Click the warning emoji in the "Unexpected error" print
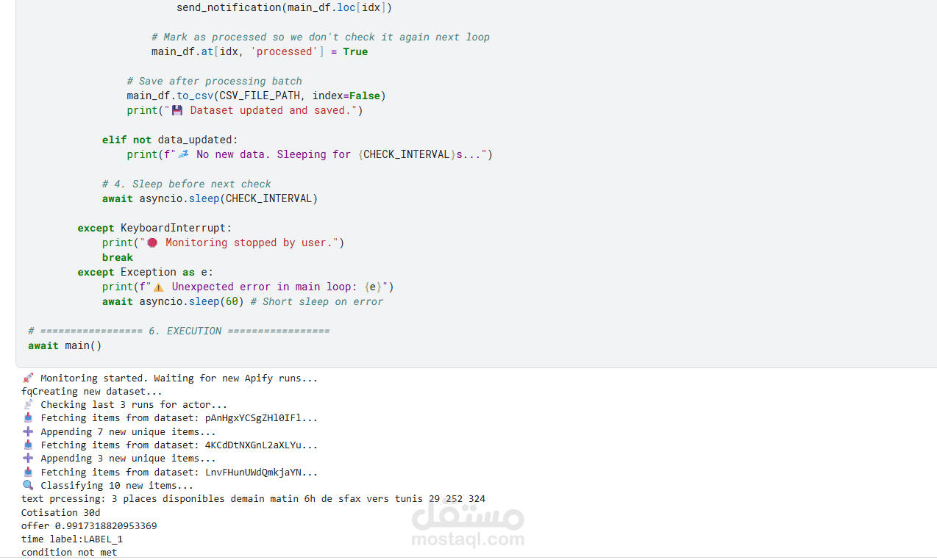Image resolution: width=937 pixels, height=560 pixels. 159,287
